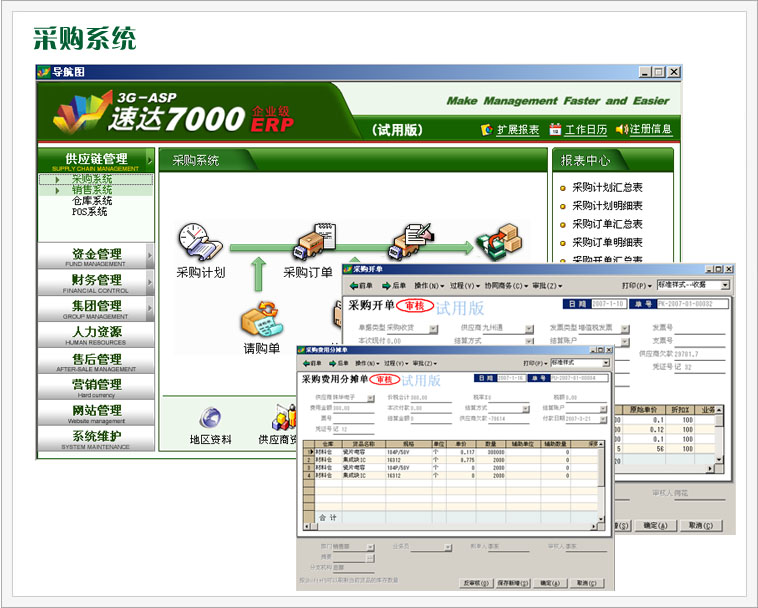Screen dimensions: 758x608
Task: Open 打印(P) menu in 采购开单 window
Action: pyautogui.click(x=637, y=286)
